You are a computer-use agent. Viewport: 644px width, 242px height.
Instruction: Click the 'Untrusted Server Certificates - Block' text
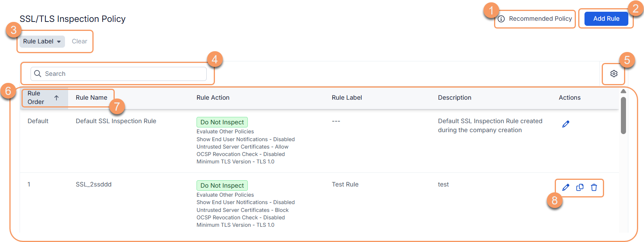click(242, 210)
